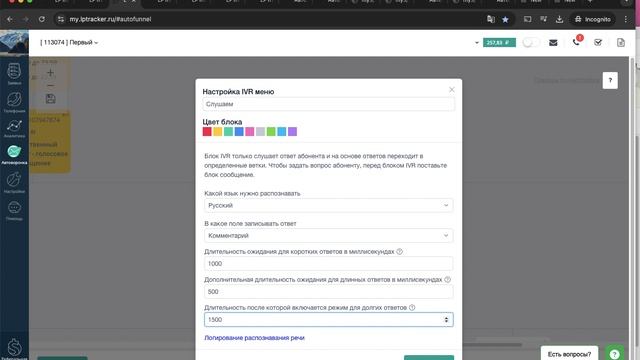Zoom out the canvas with minus icon
640x360 pixels.
tap(50, 85)
